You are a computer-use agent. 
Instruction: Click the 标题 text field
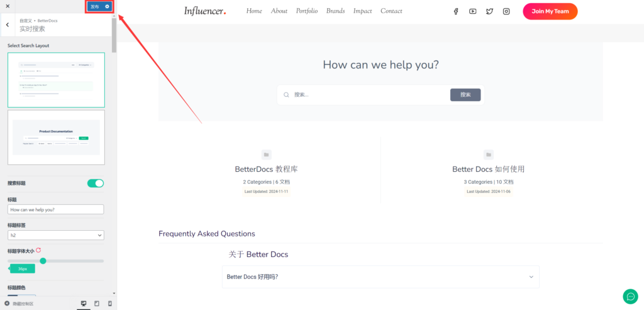point(56,209)
